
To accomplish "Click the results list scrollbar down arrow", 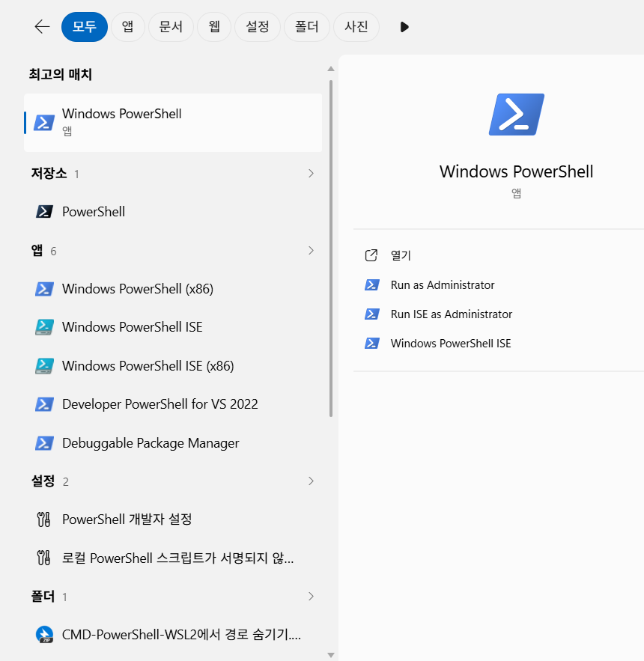I will click(x=331, y=655).
